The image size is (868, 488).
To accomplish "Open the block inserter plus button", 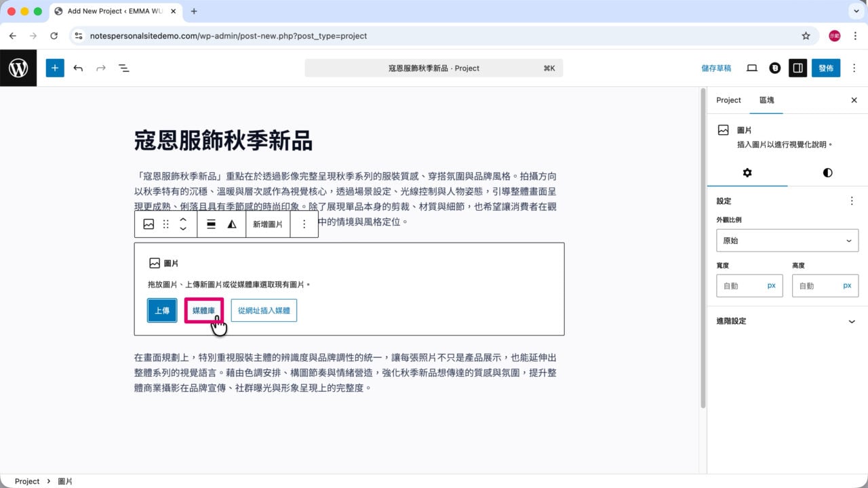I will pyautogui.click(x=55, y=68).
